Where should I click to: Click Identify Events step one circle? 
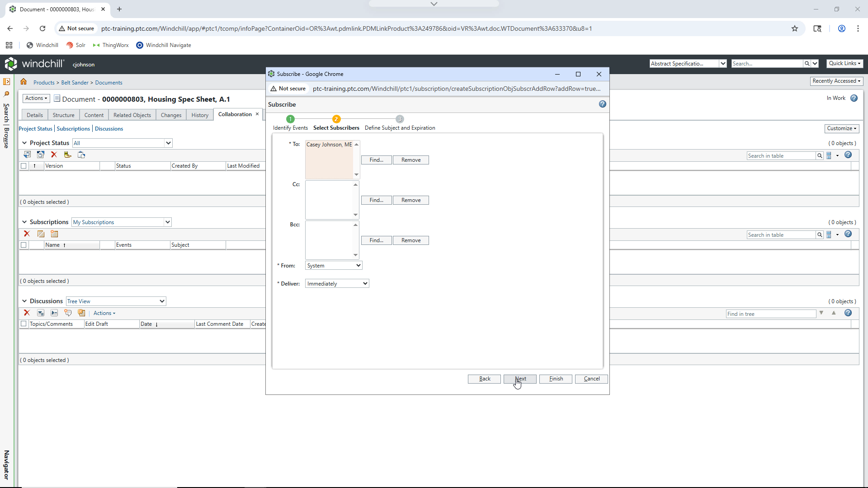pyautogui.click(x=290, y=119)
